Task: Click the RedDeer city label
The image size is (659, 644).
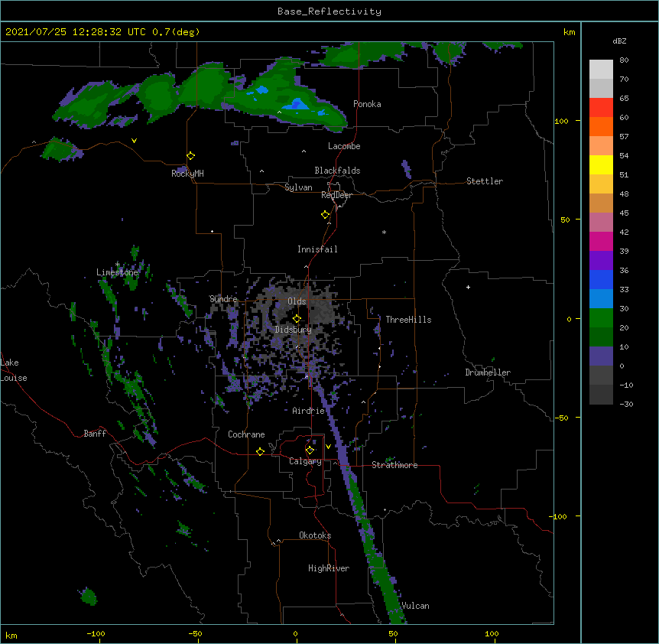Action: (336, 195)
